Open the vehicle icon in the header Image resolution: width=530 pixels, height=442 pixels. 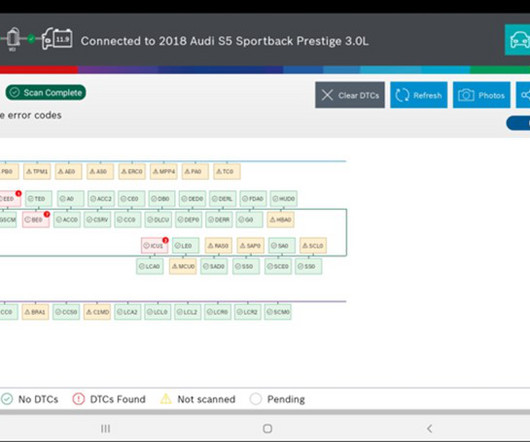tap(518, 40)
